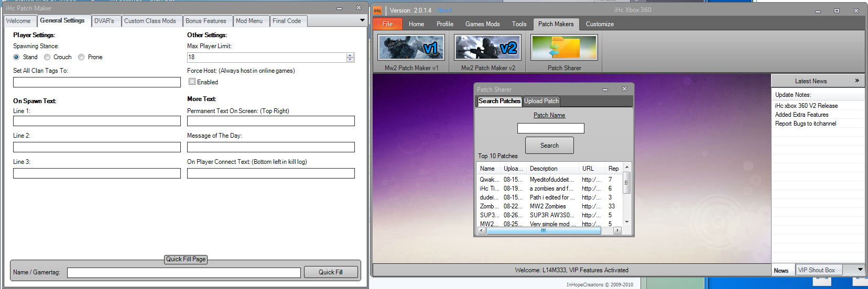Switch to the Welcome tab
This screenshot has width=868, height=289.
pyautogui.click(x=19, y=21)
